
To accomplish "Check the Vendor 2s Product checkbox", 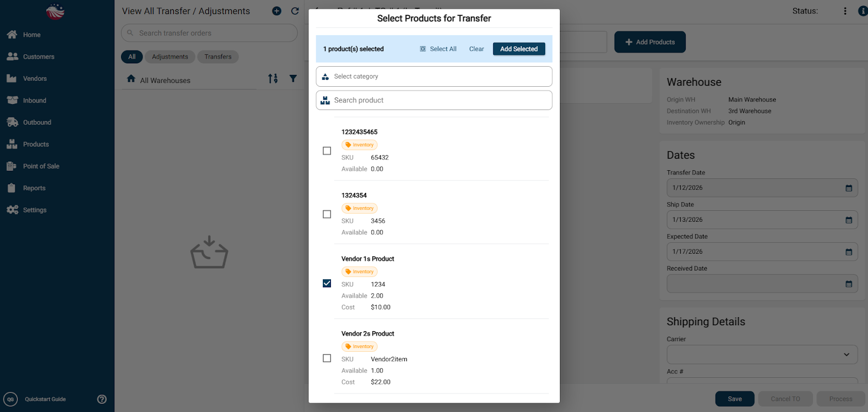I will 327,358.
